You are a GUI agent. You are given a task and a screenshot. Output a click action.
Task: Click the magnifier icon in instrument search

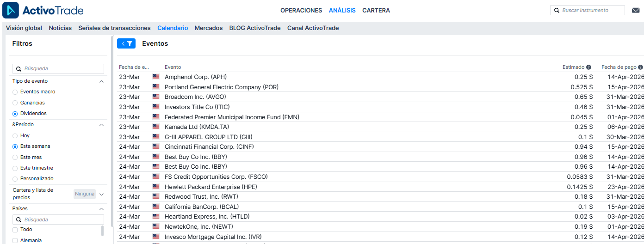[x=556, y=10]
